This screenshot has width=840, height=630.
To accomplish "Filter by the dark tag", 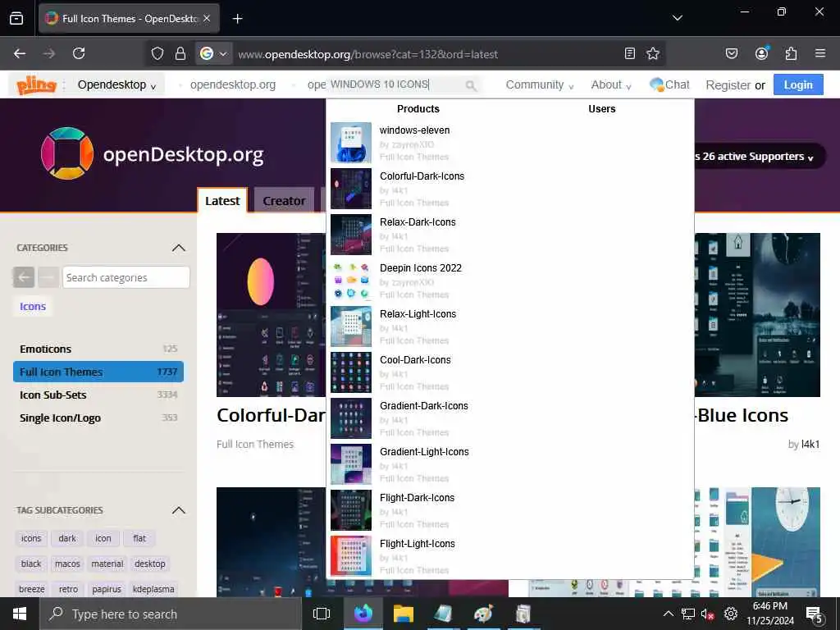I will tap(67, 538).
